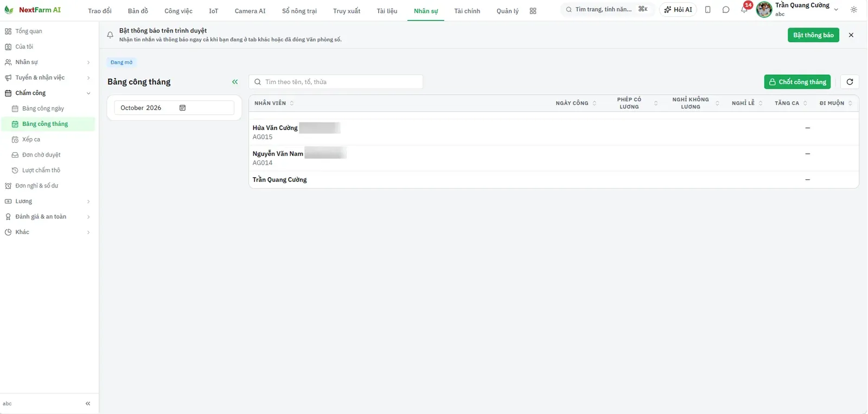The height and width of the screenshot is (414, 868).
Task: Expand the Nhân sự sidebar section
Action: (48, 62)
